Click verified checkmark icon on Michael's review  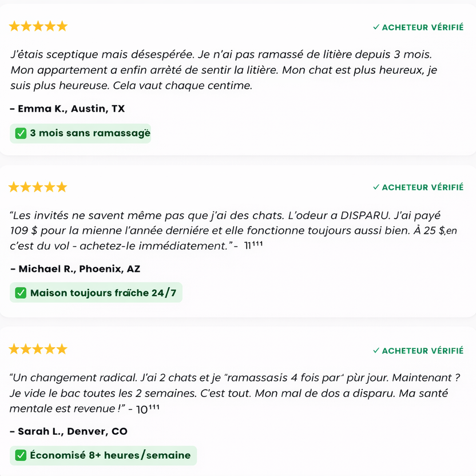pyautogui.click(x=376, y=187)
